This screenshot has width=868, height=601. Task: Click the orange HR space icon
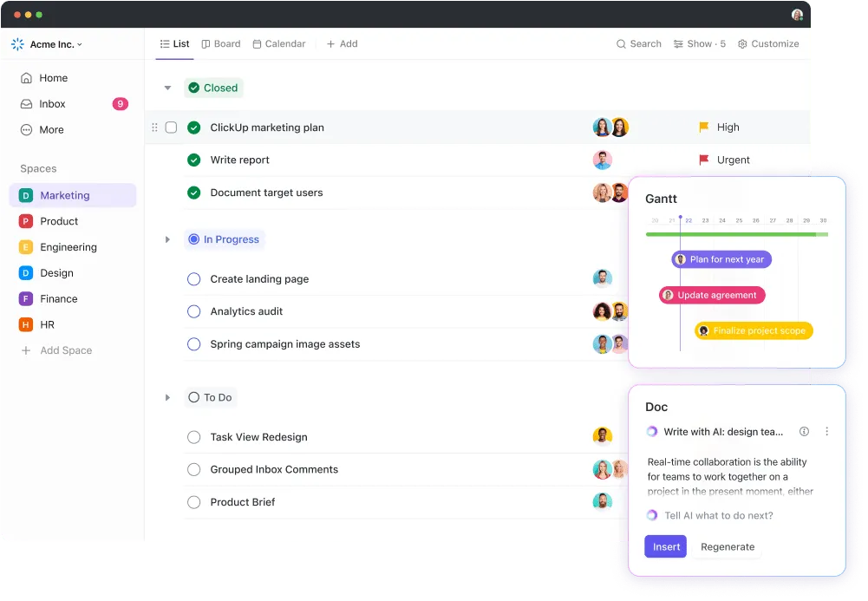25,325
